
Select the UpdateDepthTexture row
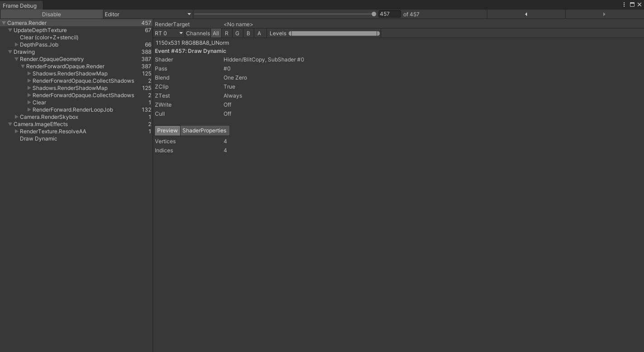click(x=76, y=30)
